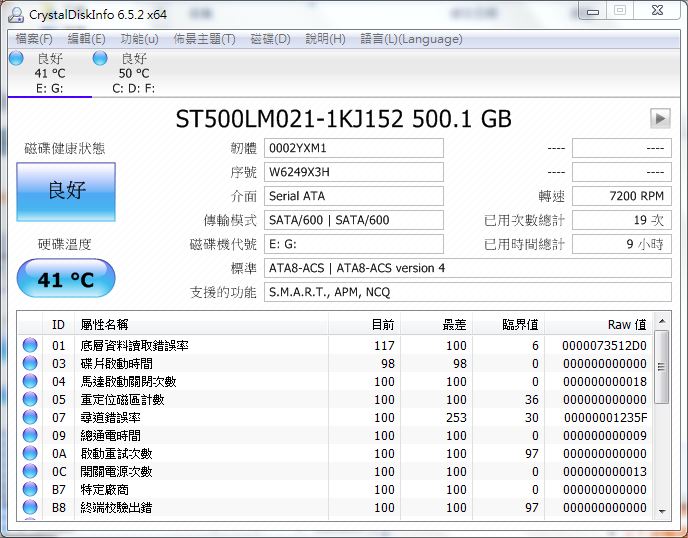Click the interface field Serial ATA
Screen dimensions: 688x538
pos(354,196)
